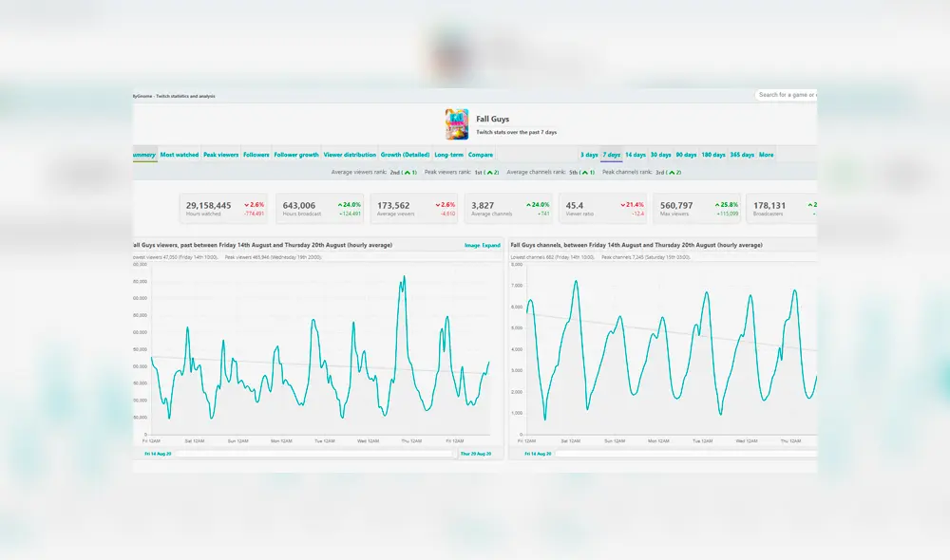
Task: Expand the average channels rank details
Action: point(584,173)
